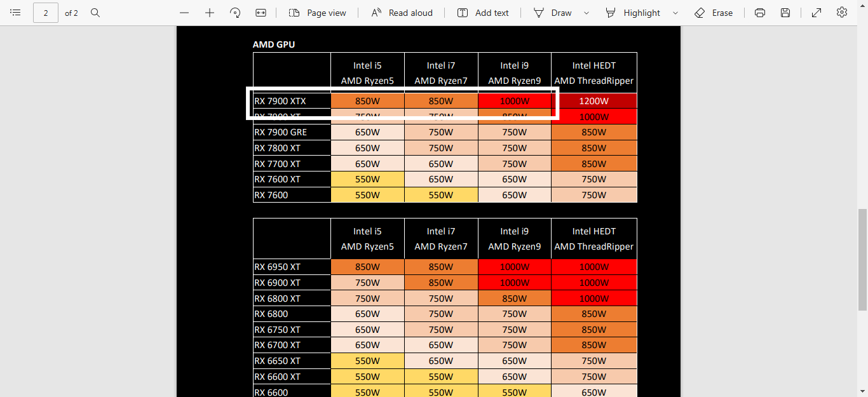Click the 750W cell in RX 6600 XT row
The width and height of the screenshot is (868, 397).
594,377
